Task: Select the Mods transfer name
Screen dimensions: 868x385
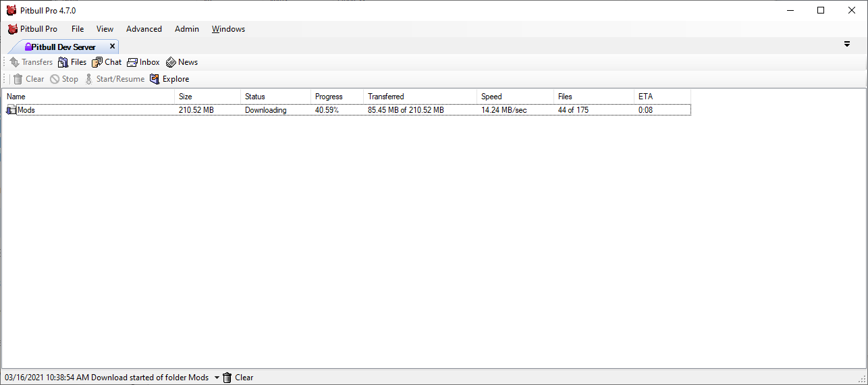Action: (26, 110)
